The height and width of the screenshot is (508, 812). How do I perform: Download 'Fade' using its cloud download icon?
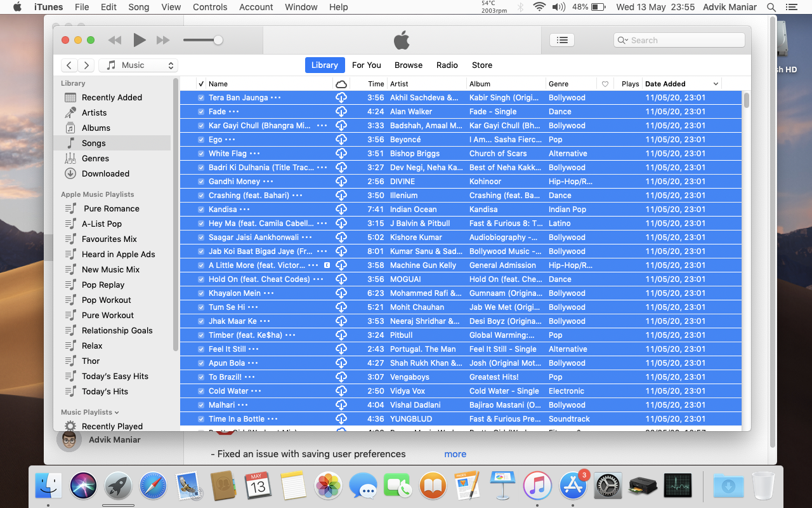click(x=341, y=112)
